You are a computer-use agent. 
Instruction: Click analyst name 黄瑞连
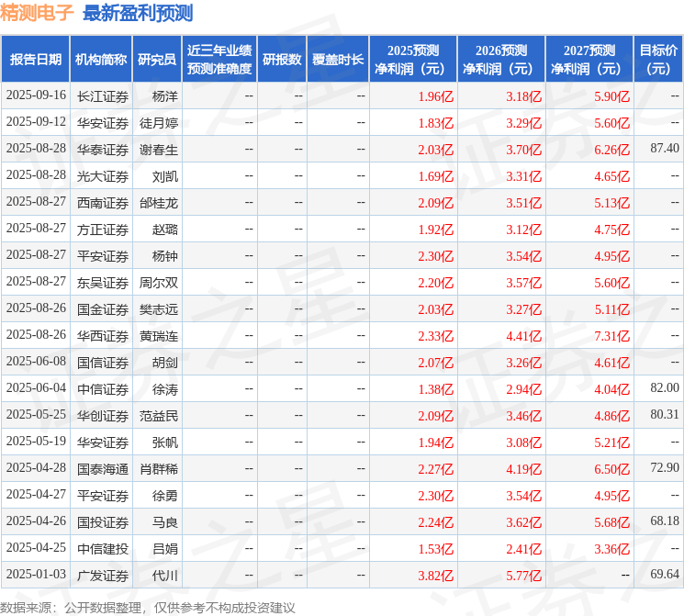159,336
